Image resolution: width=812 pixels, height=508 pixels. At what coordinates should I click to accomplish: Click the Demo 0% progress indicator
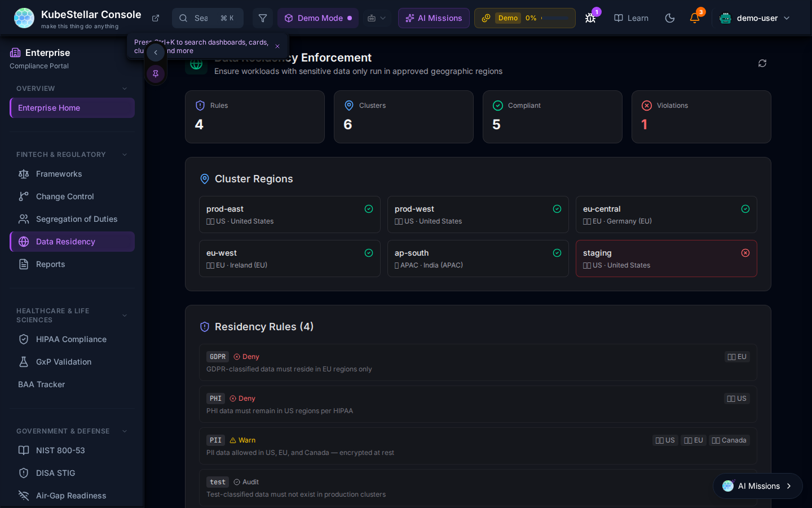point(524,18)
